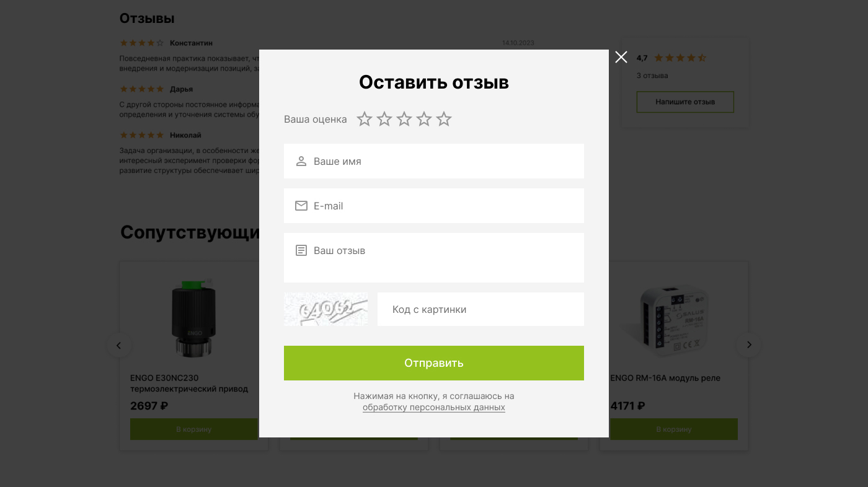Image resolution: width=868 pixels, height=487 pixels.
Task: Go to previous carousel products arrow
Action: 119,345
